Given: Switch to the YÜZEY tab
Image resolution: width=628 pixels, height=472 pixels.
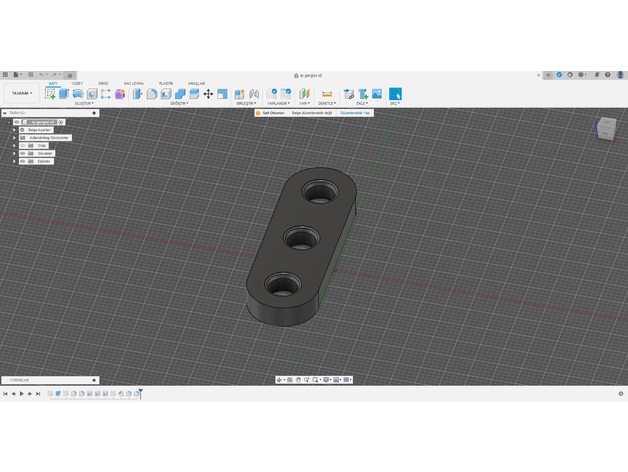Looking at the screenshot, I should click(x=77, y=83).
